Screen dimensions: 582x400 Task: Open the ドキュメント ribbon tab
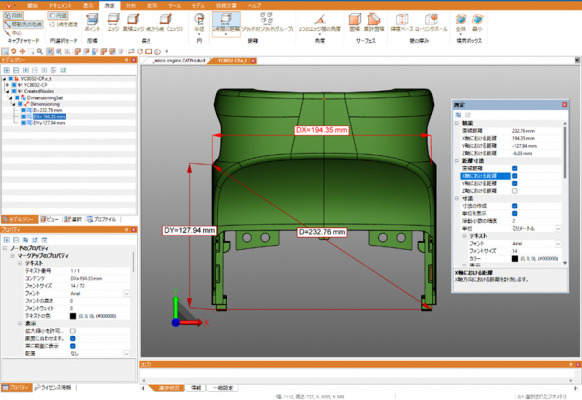60,6
